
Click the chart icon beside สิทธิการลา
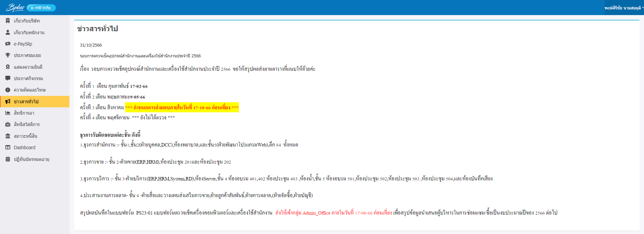[x=8, y=113]
